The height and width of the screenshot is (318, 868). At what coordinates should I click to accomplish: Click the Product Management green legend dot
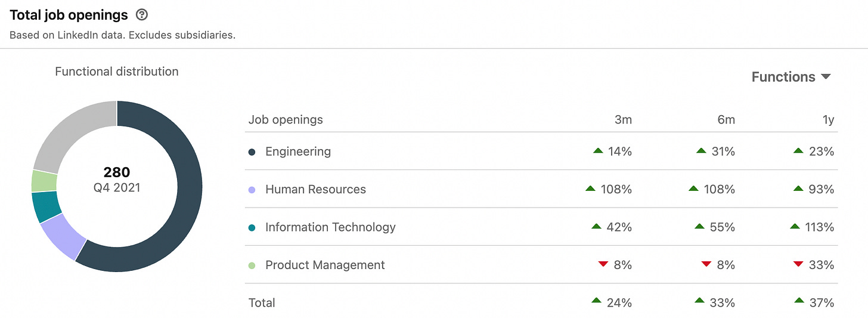click(x=252, y=265)
